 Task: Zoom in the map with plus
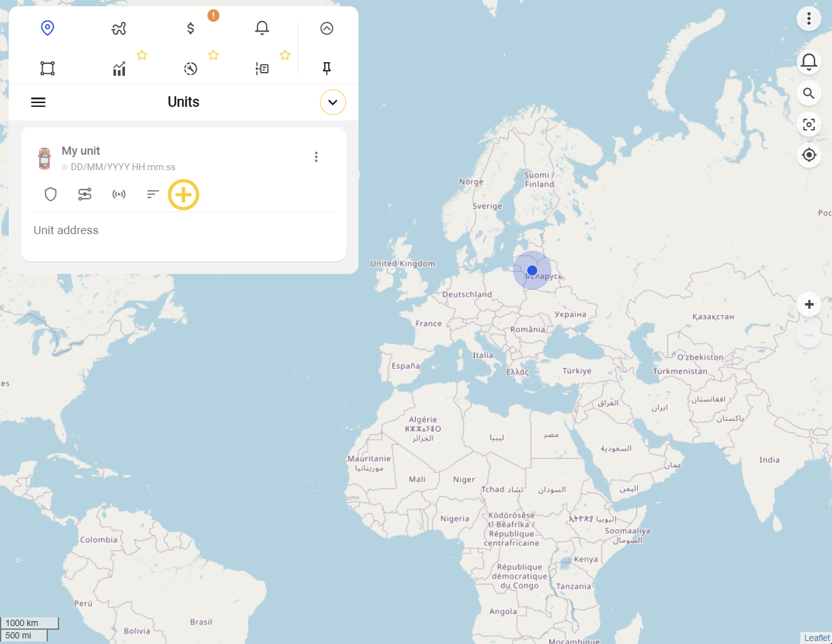pyautogui.click(x=809, y=304)
